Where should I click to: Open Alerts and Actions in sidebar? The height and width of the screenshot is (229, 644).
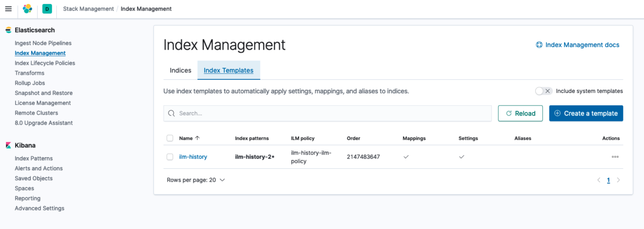tap(39, 169)
